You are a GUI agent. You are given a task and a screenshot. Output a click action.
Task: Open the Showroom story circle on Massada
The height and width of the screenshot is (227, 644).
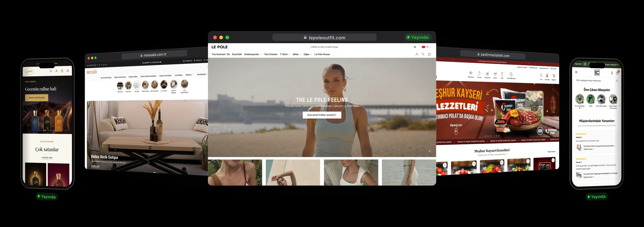click(128, 86)
